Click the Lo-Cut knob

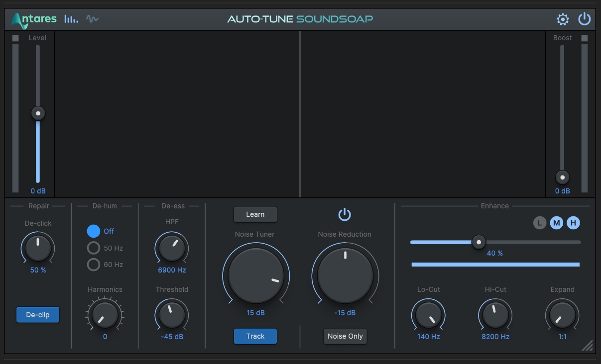(428, 314)
